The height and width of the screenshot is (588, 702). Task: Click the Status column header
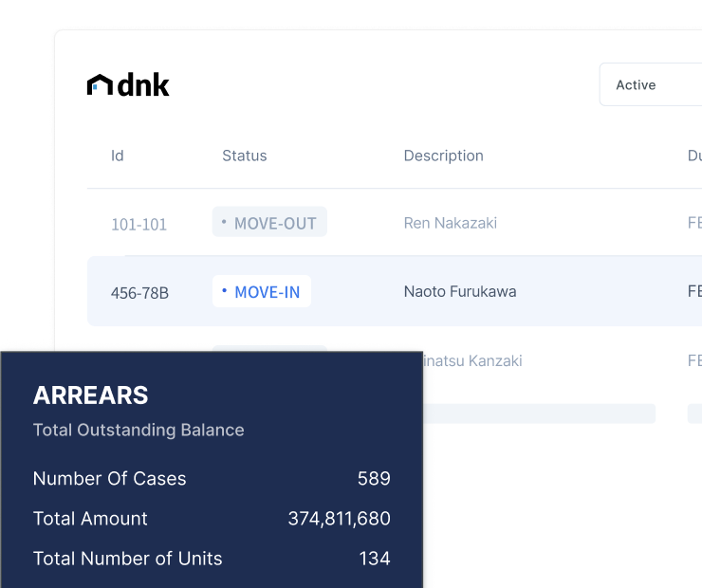pyautogui.click(x=244, y=156)
